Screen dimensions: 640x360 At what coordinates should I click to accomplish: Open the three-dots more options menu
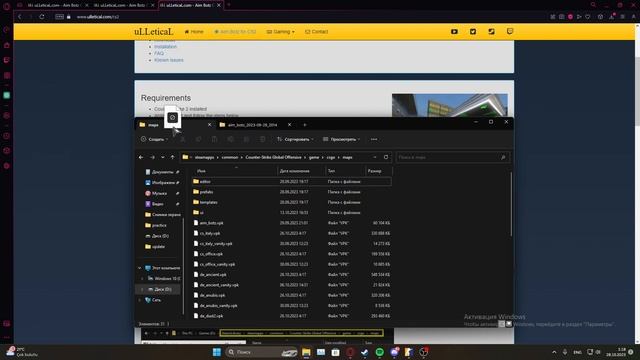(374, 139)
